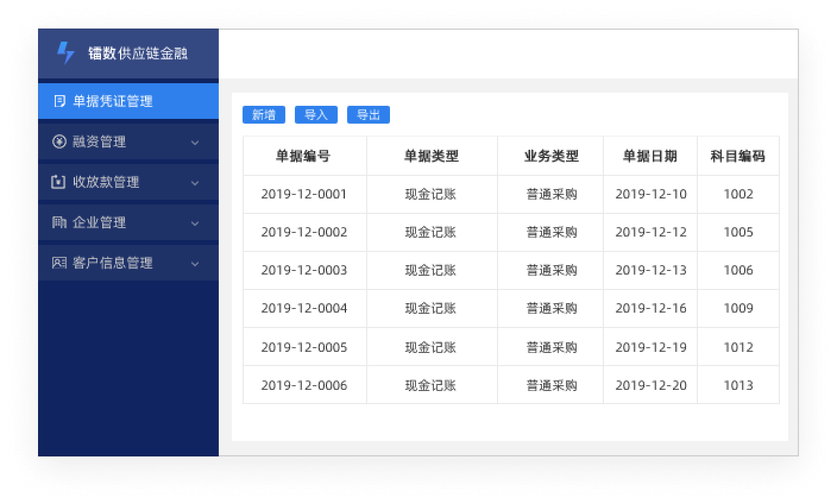Click the 新增 button
Image resolution: width=837 pixels, height=504 pixels.
[264, 115]
